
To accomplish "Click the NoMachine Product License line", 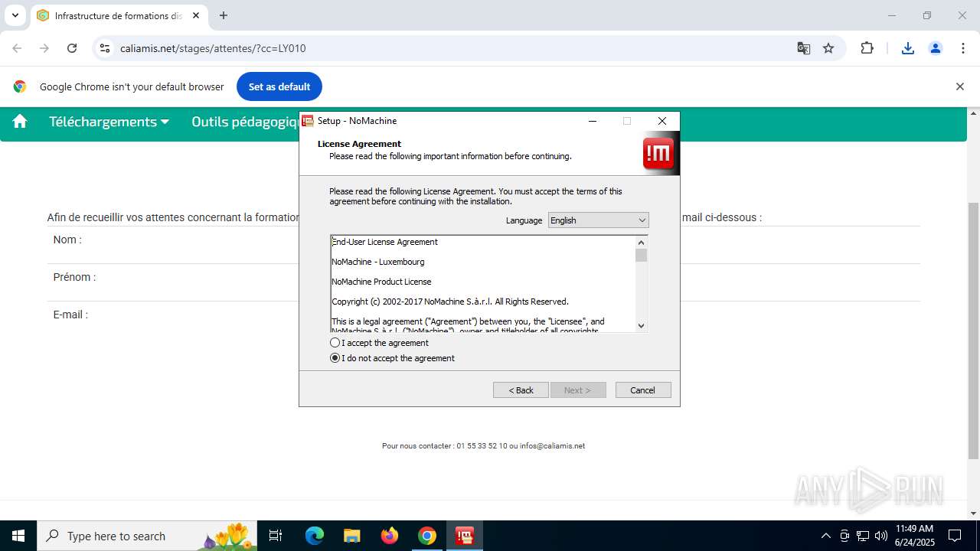I will pos(381,282).
